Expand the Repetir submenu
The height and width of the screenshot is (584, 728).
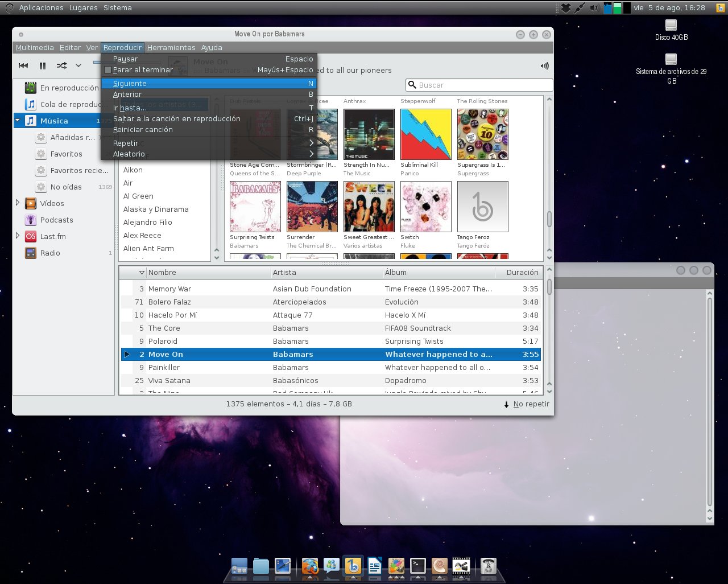pos(209,143)
